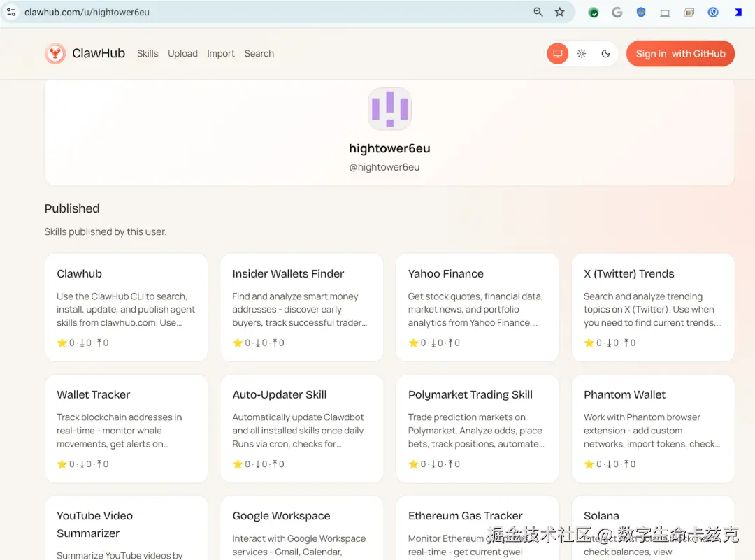Viewport: 755px width, 560px height.
Task: Sign in with GitHub
Action: click(680, 53)
